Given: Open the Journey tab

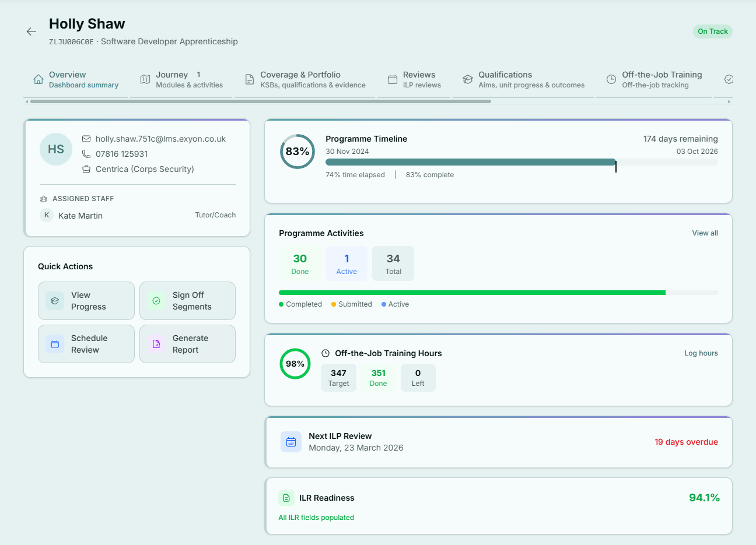Looking at the screenshot, I should point(181,80).
